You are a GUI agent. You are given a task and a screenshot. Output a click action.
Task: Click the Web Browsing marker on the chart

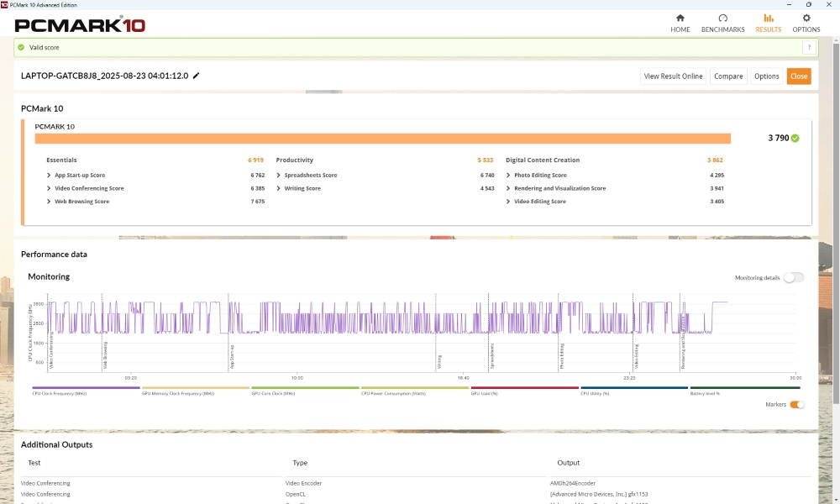(106, 355)
